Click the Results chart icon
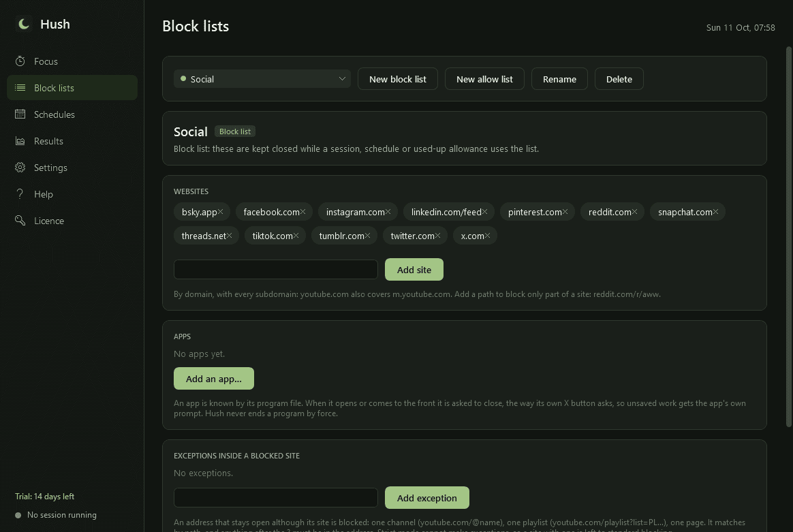This screenshot has height=532, width=793. point(20,141)
